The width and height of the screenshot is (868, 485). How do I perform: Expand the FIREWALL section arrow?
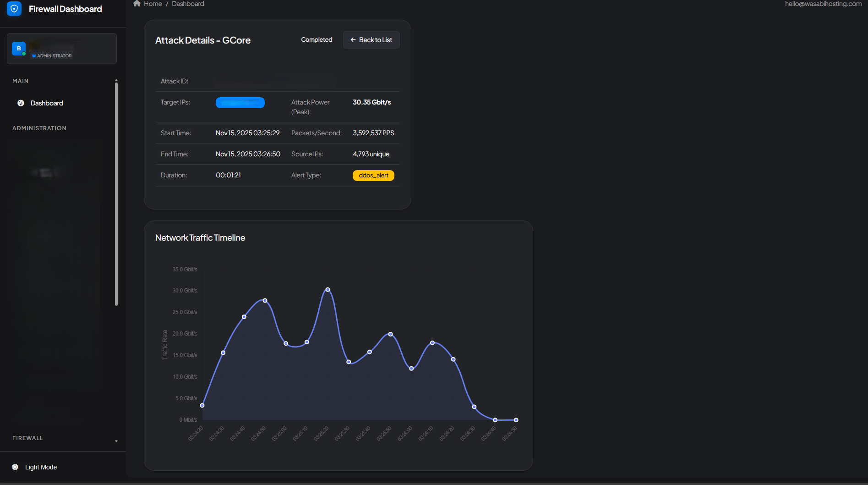(x=116, y=441)
